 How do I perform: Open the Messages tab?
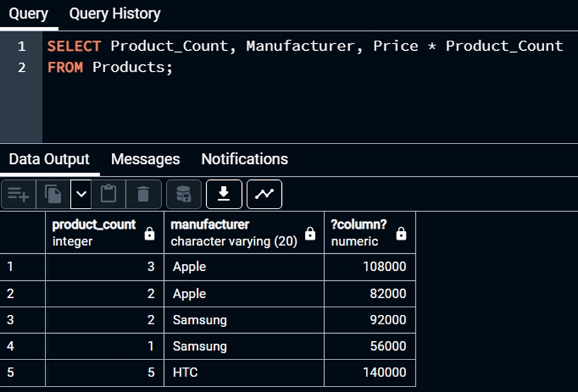pos(145,159)
